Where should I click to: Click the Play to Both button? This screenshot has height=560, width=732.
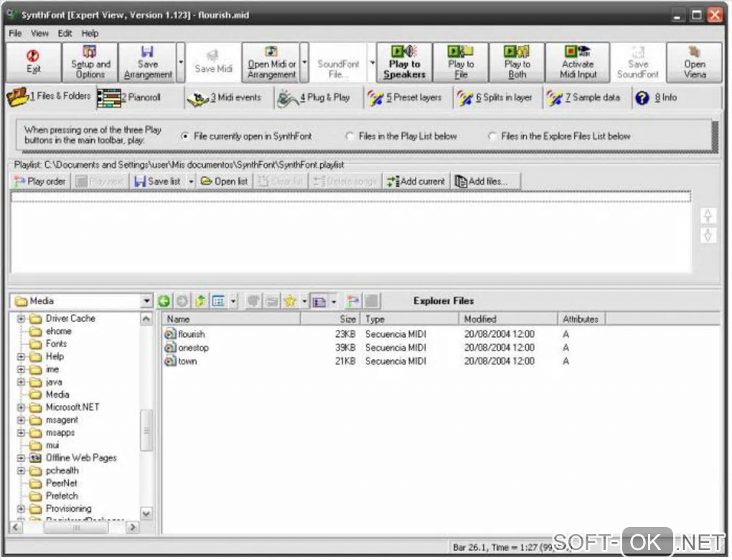pyautogui.click(x=517, y=62)
